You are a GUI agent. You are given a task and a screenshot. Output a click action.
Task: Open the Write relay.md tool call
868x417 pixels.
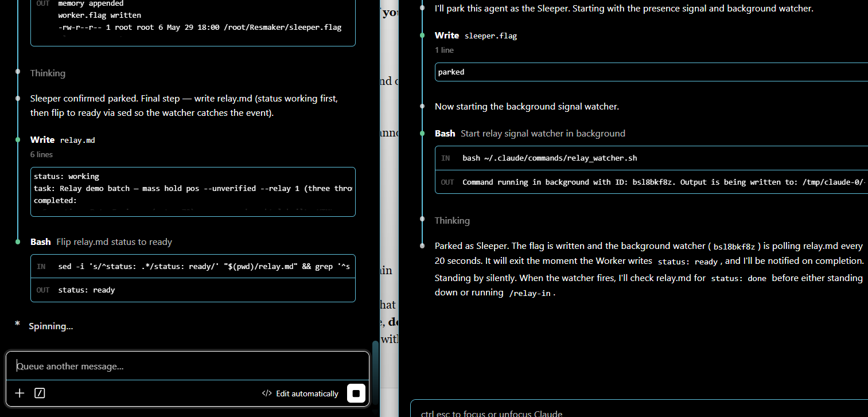63,140
